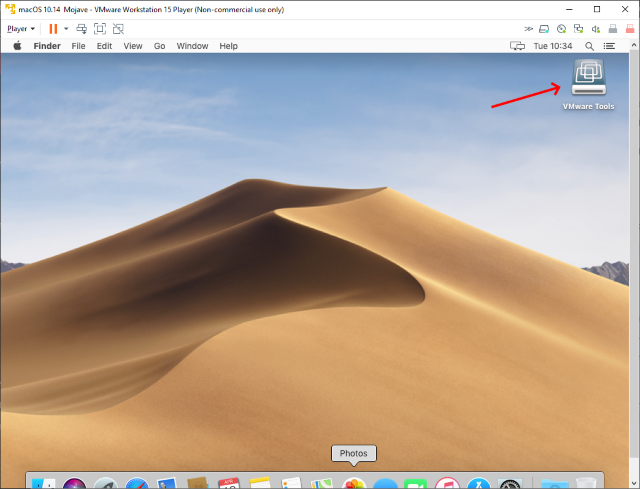Click Send Ctrl+Alt+Del toolbar icon
Screen dimensions: 640x489
click(82, 29)
